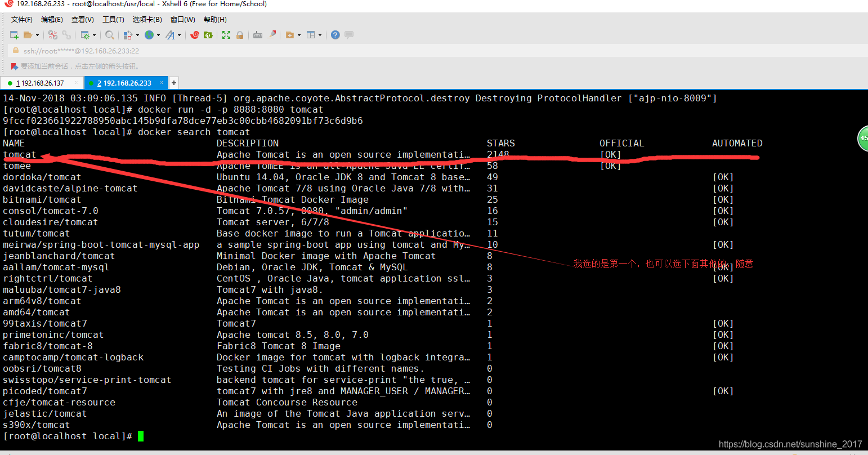Expand the dropdown beside the open folder icon
The height and width of the screenshot is (455, 868).
tap(37, 35)
